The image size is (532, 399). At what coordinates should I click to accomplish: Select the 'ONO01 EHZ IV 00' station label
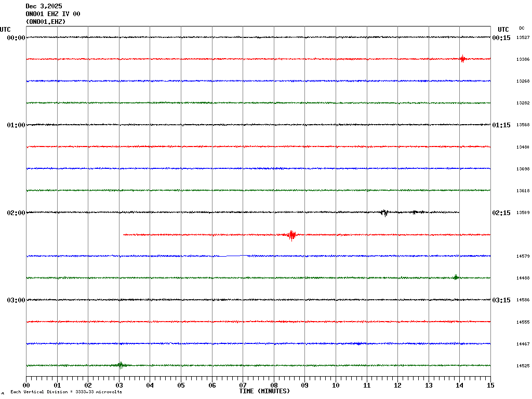point(53,14)
